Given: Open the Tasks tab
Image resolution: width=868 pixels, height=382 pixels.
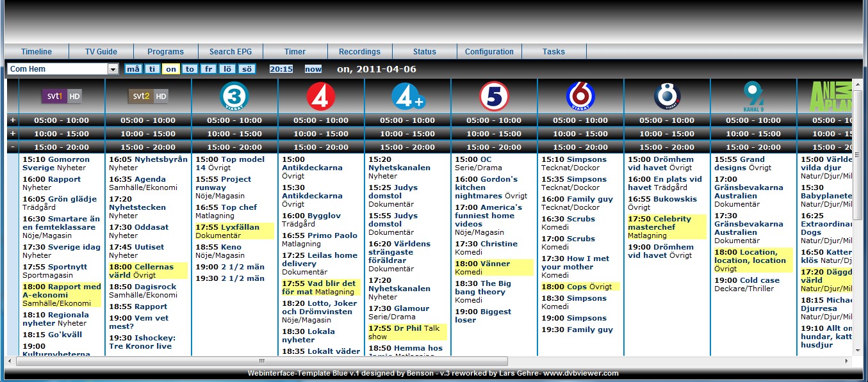Looking at the screenshot, I should [554, 52].
